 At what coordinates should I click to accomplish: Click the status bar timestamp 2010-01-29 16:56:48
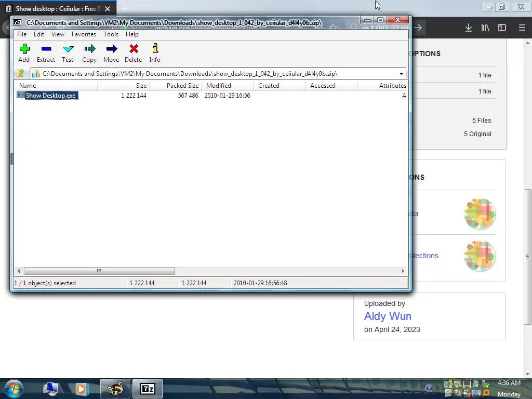click(260, 283)
